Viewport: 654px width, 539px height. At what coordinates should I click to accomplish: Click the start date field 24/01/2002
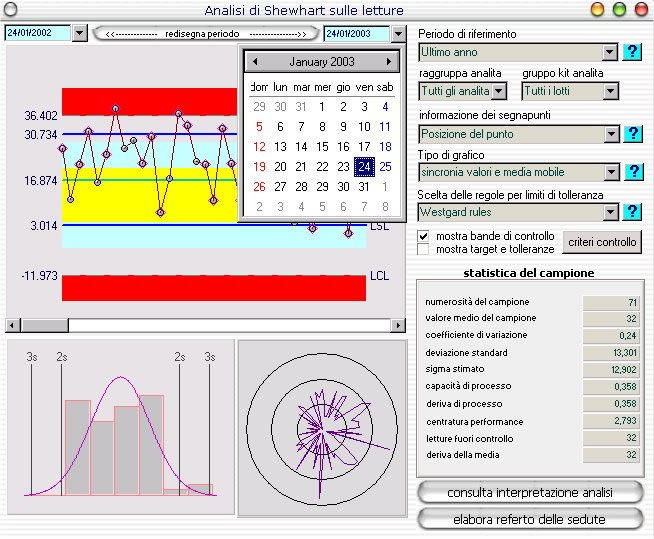pyautogui.click(x=38, y=33)
